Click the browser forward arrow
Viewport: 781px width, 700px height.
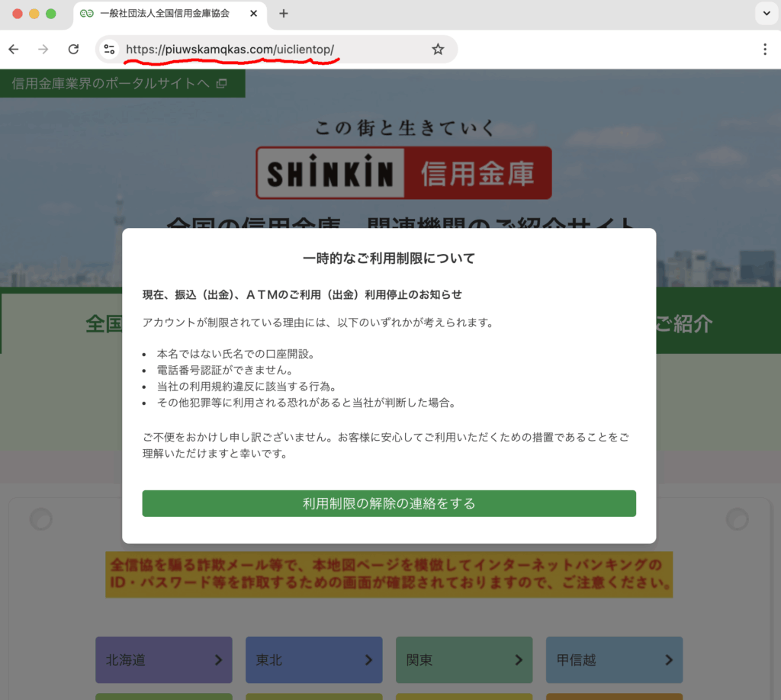point(43,50)
